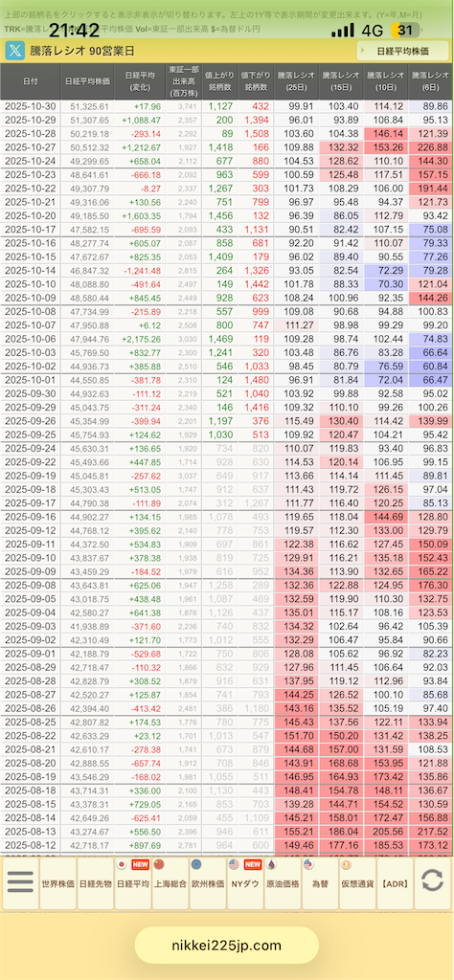The height and width of the screenshot is (980, 454).
Task: Click the 15-day ratio value 186.04
Action: pos(341,832)
